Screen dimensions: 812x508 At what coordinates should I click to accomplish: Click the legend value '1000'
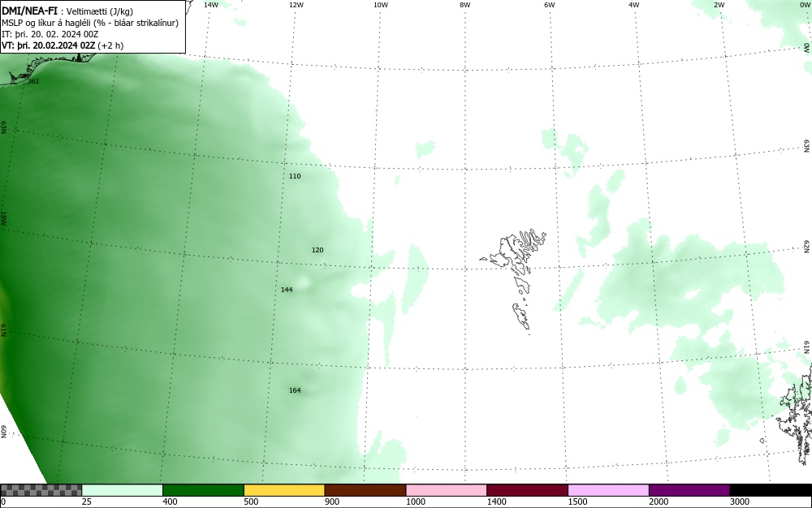coord(416,502)
